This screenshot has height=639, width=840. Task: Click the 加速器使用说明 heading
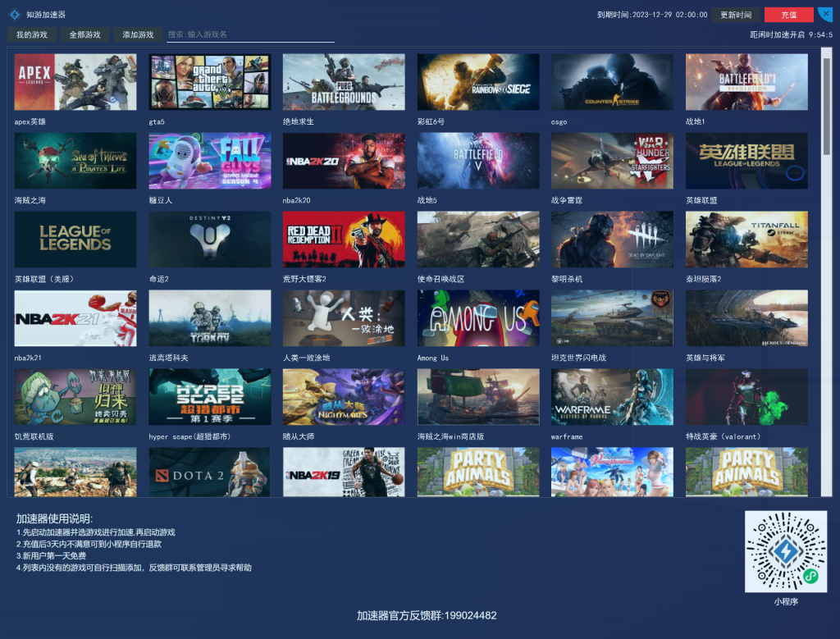click(54, 518)
